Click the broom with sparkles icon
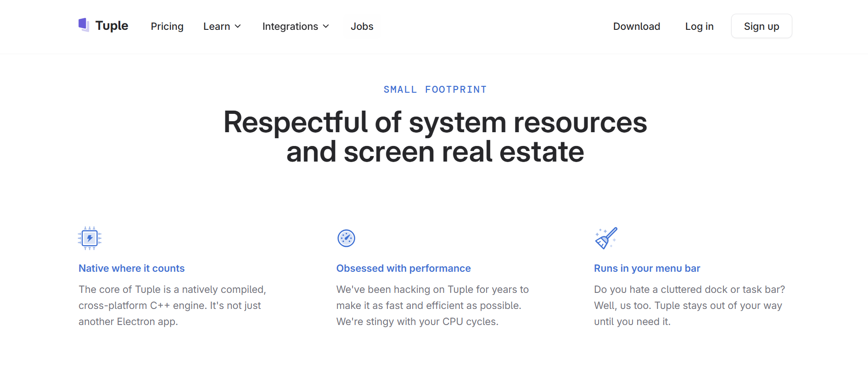The height and width of the screenshot is (381, 868). point(606,238)
